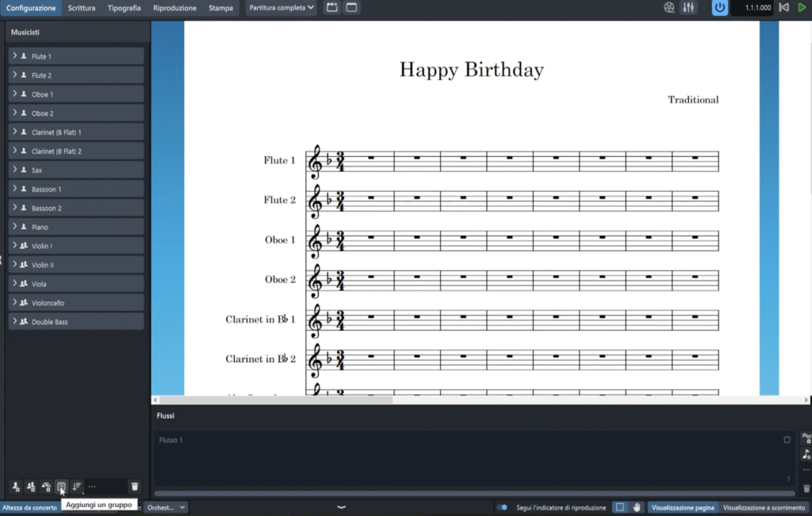This screenshot has width=812, height=516.
Task: Switch to the Scrittura tab
Action: click(82, 8)
